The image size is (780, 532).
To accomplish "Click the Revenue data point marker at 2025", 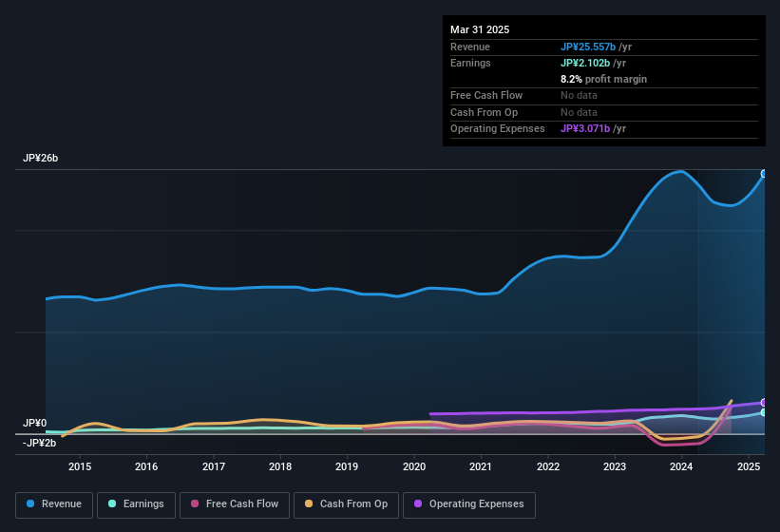I will click(x=764, y=174).
